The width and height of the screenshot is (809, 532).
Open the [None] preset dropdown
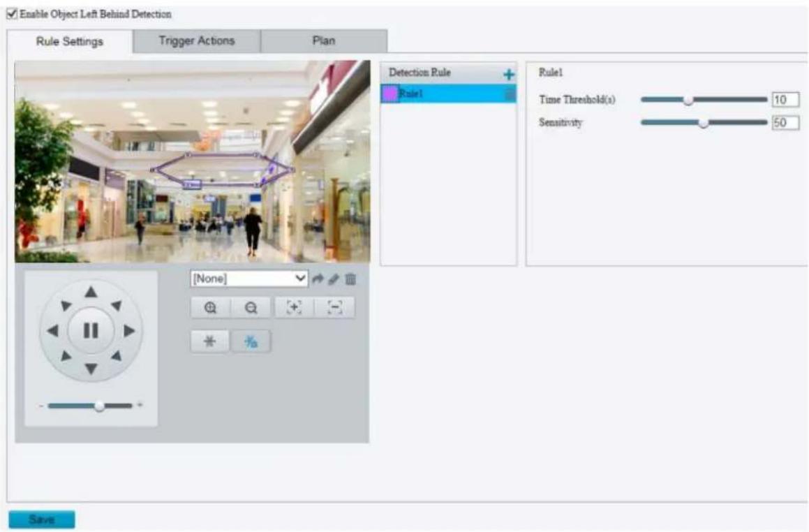(x=248, y=279)
